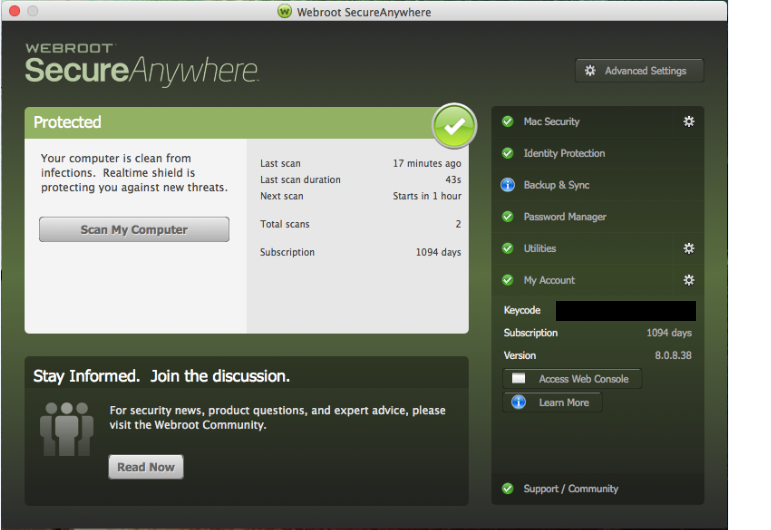Click the '43s' last scan duration value
The width and height of the screenshot is (771, 530).
(453, 179)
